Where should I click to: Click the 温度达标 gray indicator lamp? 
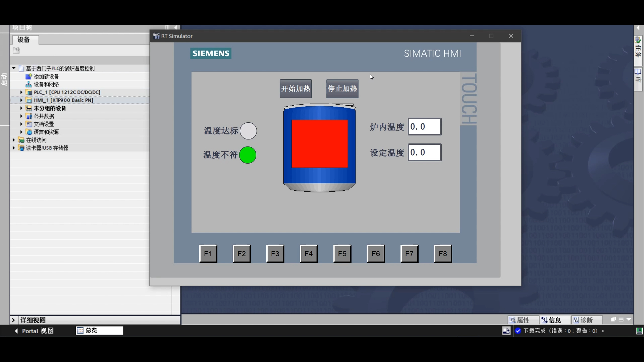(248, 131)
